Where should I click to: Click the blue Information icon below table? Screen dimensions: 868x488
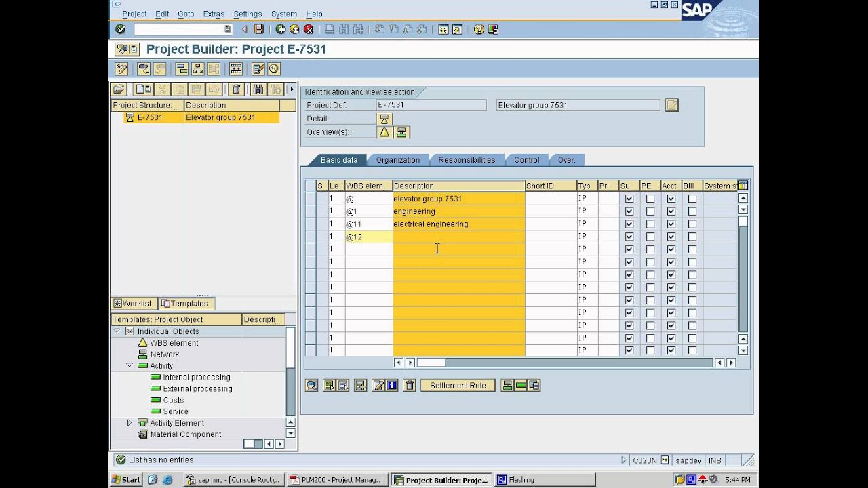(x=392, y=385)
